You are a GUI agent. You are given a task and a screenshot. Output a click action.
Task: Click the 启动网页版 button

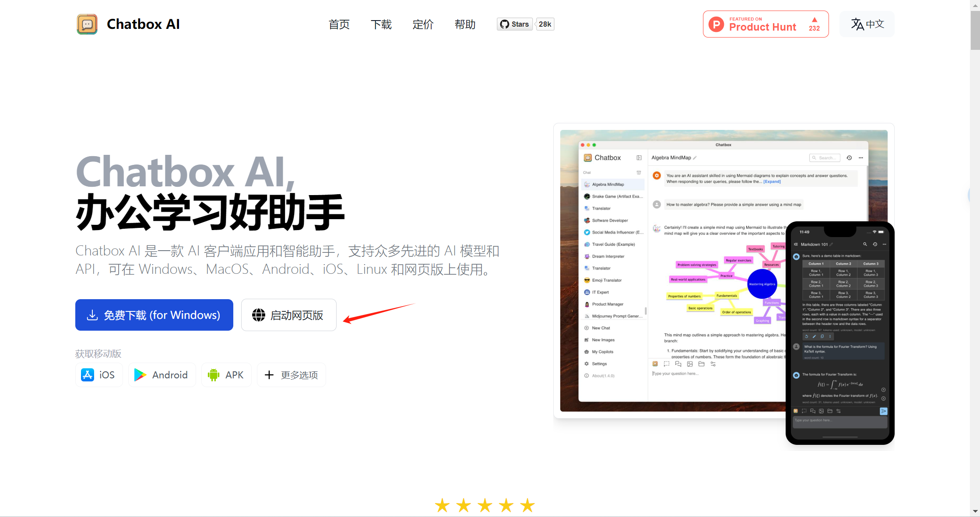[289, 315]
